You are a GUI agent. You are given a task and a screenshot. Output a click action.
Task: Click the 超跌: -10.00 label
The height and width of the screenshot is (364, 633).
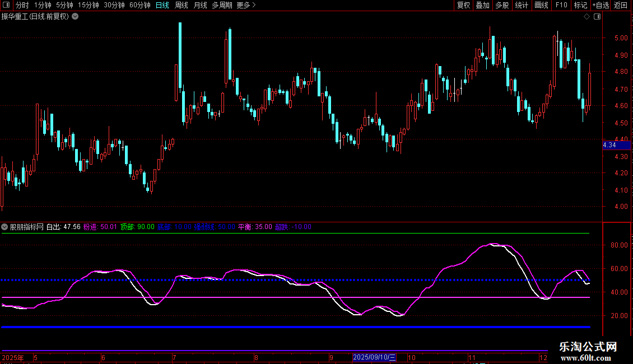(293, 227)
